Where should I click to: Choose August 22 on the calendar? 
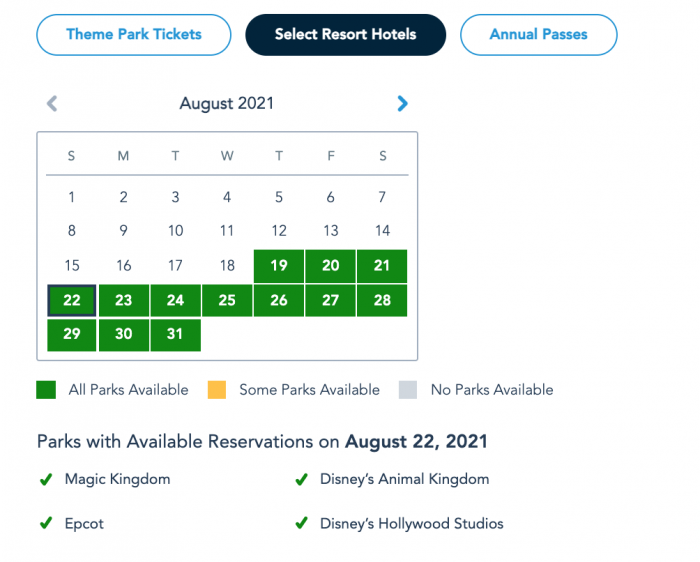coord(72,300)
